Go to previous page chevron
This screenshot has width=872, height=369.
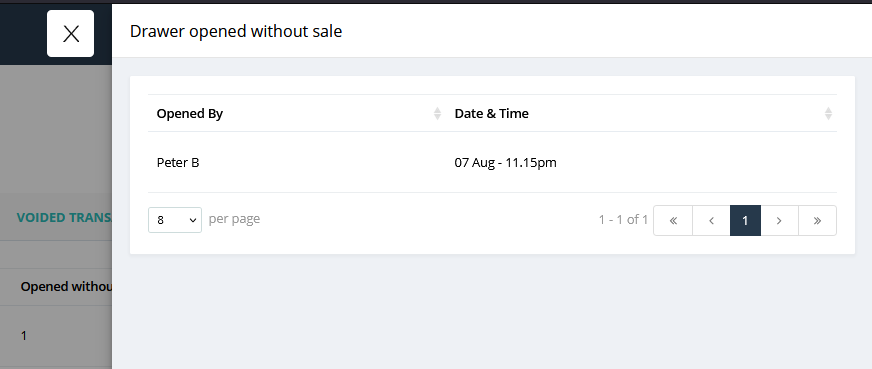711,221
